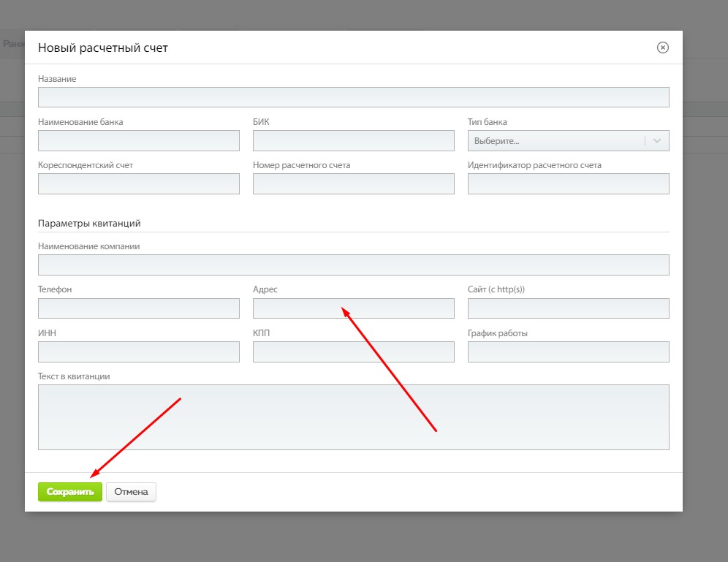Cancel with the Отмена button
Image resolution: width=728 pixels, height=562 pixels.
pos(131,492)
